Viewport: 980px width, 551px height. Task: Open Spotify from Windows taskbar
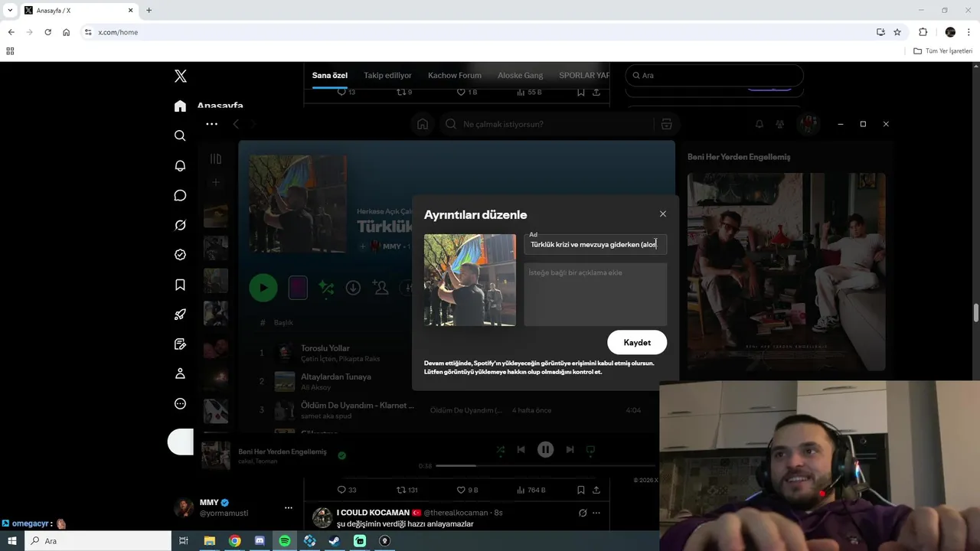285,541
